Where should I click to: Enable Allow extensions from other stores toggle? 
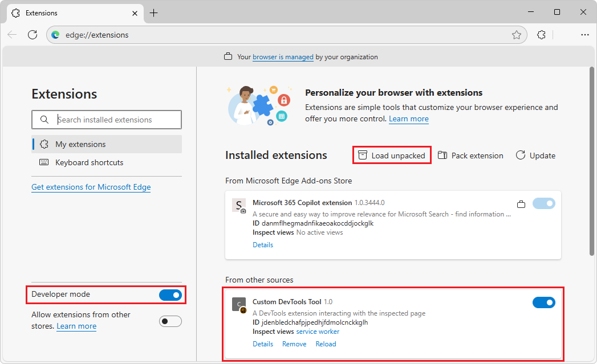click(x=170, y=321)
